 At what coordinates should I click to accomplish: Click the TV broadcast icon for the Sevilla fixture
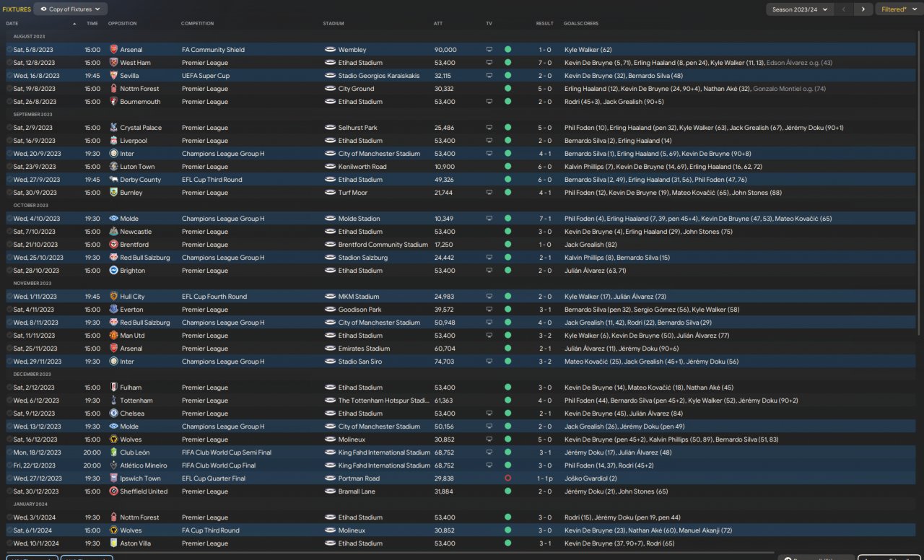pos(489,76)
